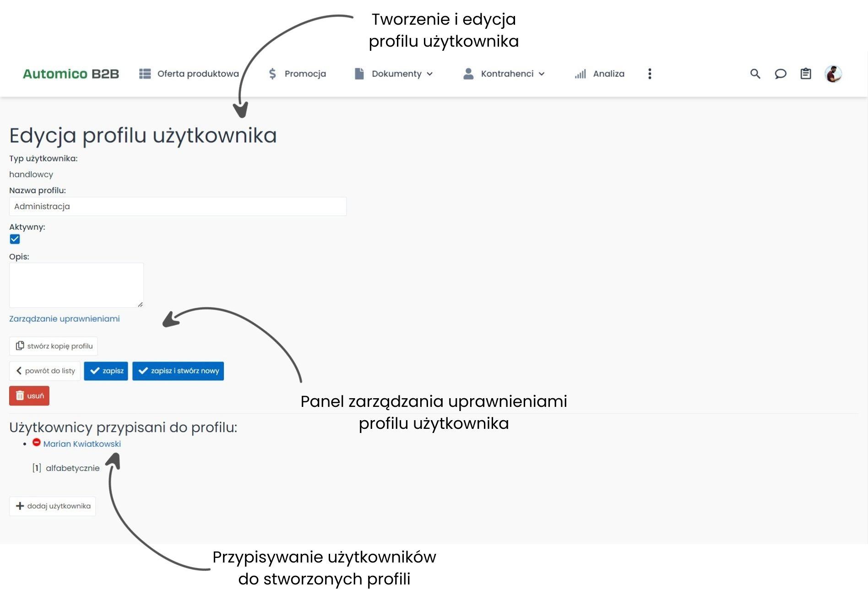Screen dimensions: 868x595
Task: Click stwórz kopię profilu button
Action: [54, 346]
